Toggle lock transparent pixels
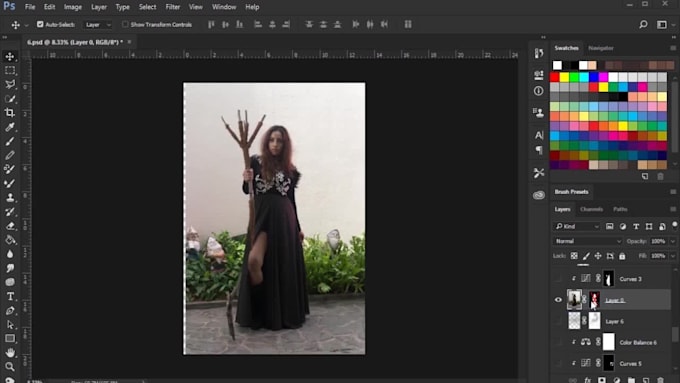The height and width of the screenshot is (383, 680). pyautogui.click(x=574, y=256)
